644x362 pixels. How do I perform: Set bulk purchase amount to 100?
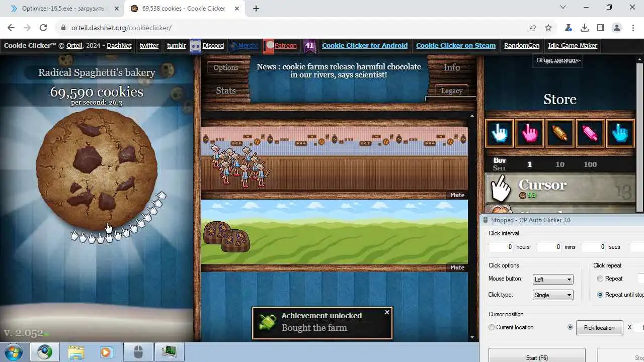tap(590, 164)
